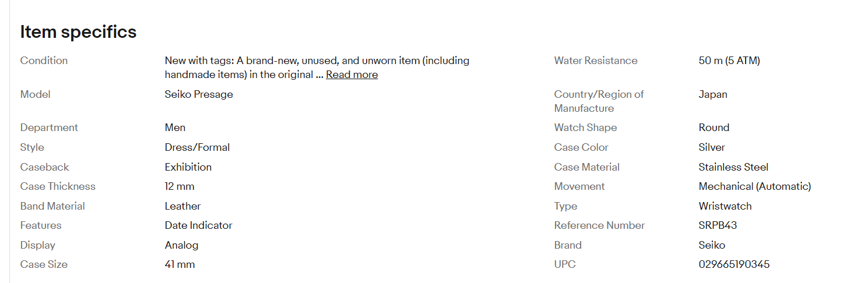This screenshot has width=868, height=283.
Task: Click the Condition label
Action: [44, 61]
